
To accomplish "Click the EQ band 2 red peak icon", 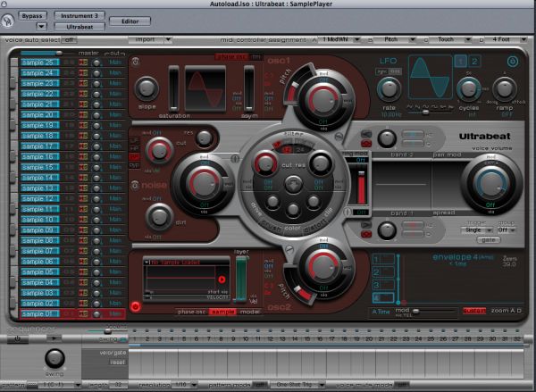I will tap(366, 143).
